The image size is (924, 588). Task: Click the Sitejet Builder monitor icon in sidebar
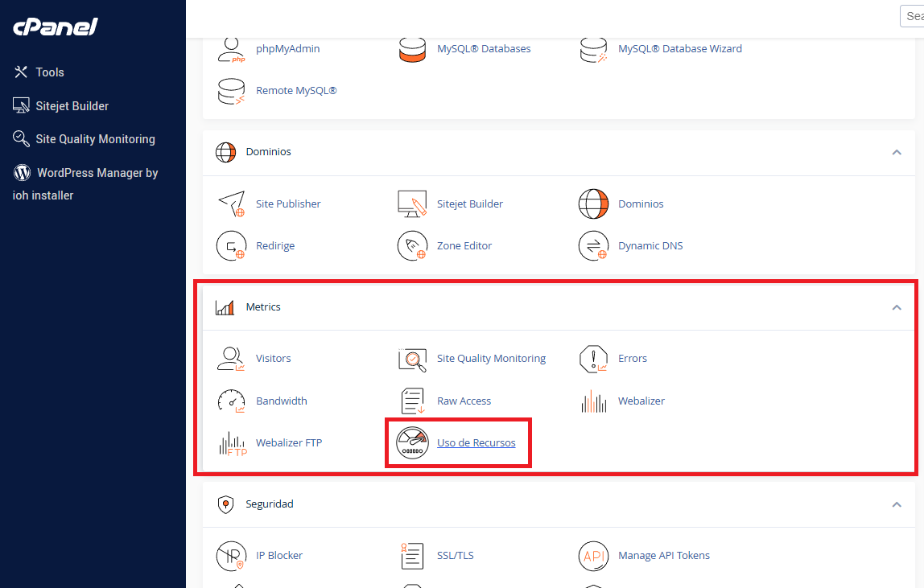pos(21,105)
